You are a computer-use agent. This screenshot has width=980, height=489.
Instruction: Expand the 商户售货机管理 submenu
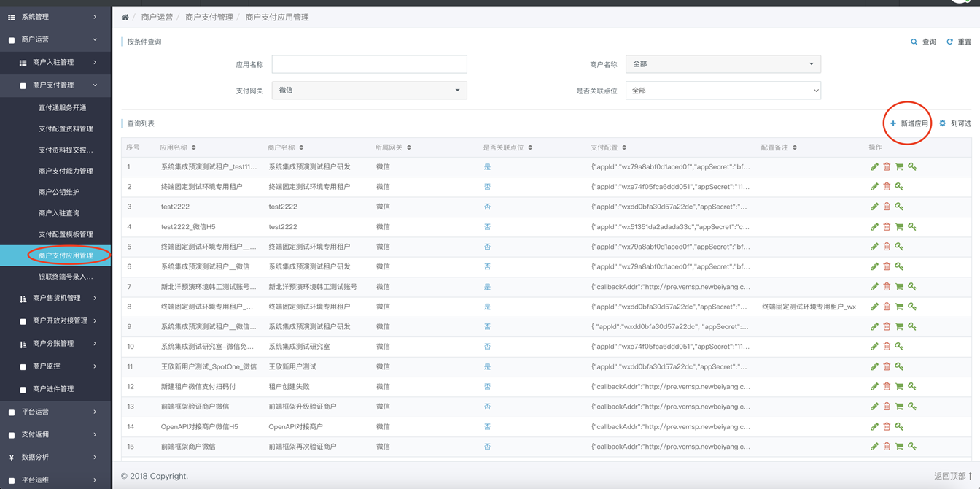click(x=55, y=298)
